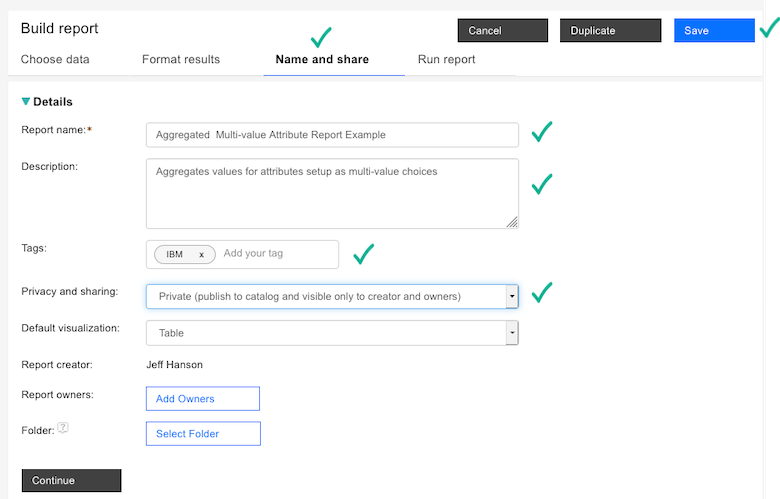Click the checkmark above Name and share tab
The image size is (780, 499).
321,38
